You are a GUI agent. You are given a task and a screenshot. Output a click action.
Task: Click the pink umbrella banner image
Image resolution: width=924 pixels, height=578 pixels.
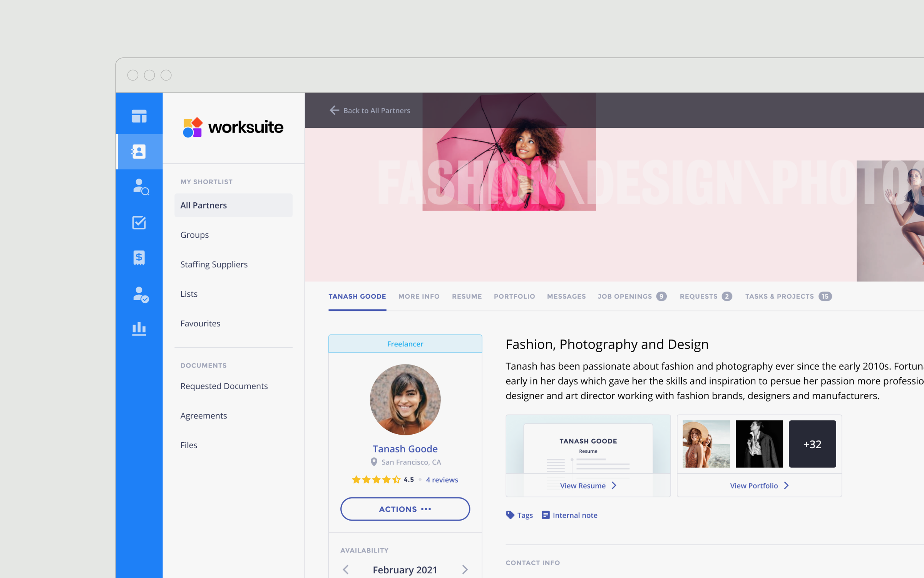coord(509,151)
